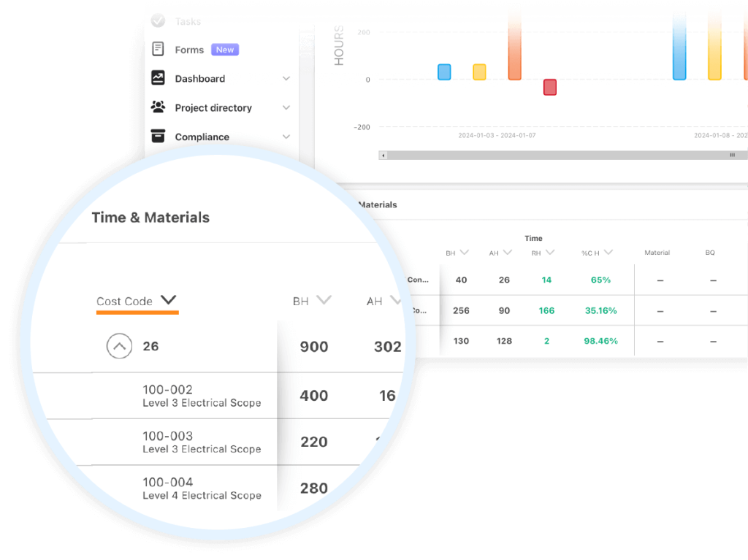Click the BH value 256

[462, 310]
